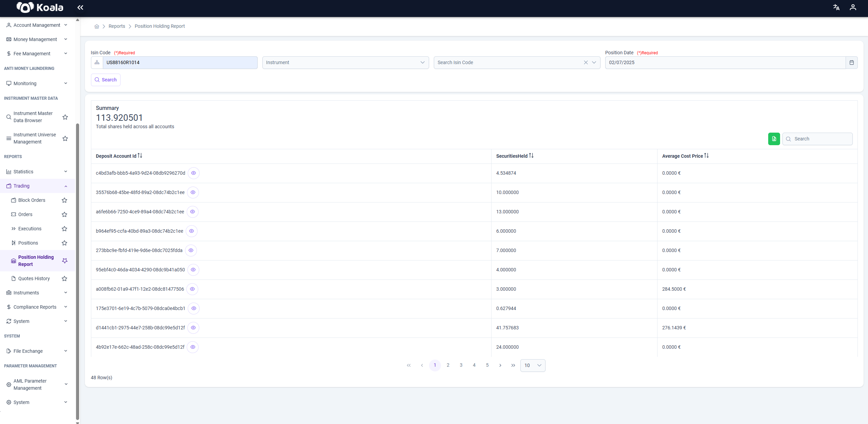Image resolution: width=868 pixels, height=424 pixels.
Task: Star the Quotes History menu item
Action: 64,279
